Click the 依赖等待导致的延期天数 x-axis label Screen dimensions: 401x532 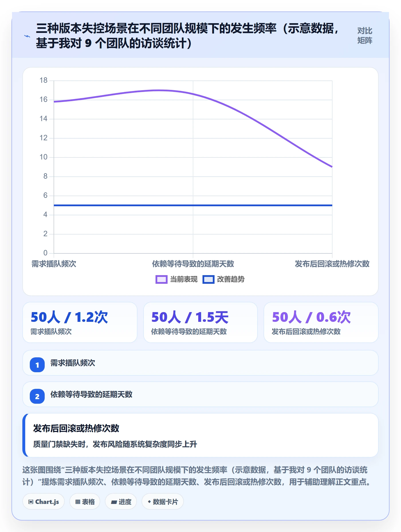(193, 264)
